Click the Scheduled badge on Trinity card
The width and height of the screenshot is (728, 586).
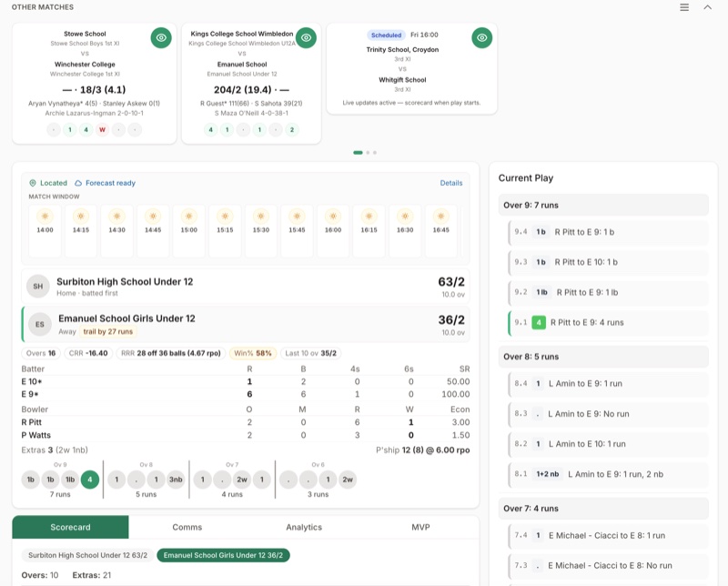(x=386, y=35)
